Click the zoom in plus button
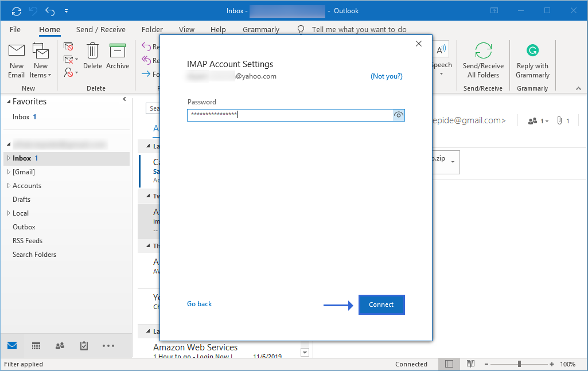Image resolution: width=588 pixels, height=371 pixels. point(552,364)
